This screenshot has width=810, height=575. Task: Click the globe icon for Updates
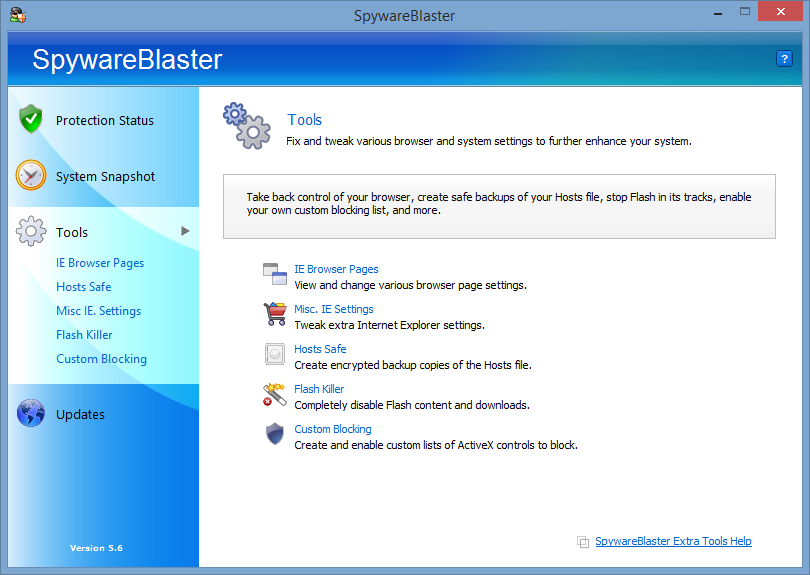coord(31,413)
